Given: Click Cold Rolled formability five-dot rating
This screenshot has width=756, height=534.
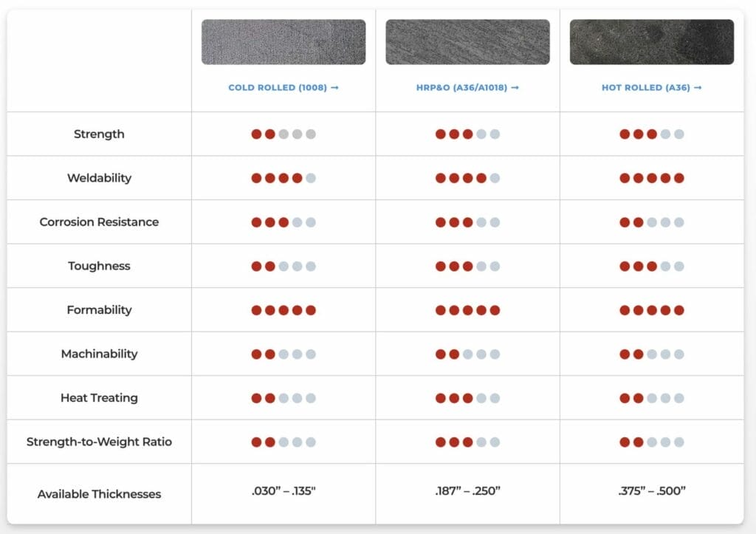Looking at the screenshot, I should (x=283, y=310).
